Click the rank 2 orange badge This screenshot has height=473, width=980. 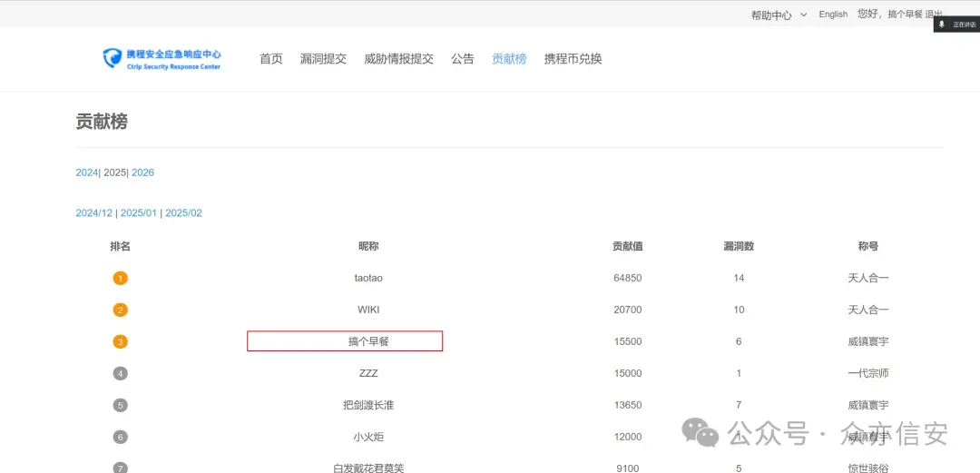tap(120, 310)
